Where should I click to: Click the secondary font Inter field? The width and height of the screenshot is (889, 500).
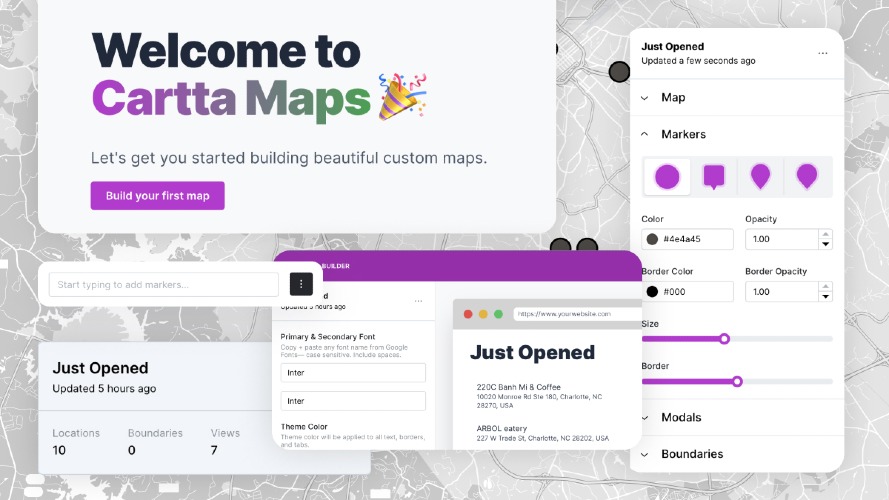pyautogui.click(x=353, y=401)
